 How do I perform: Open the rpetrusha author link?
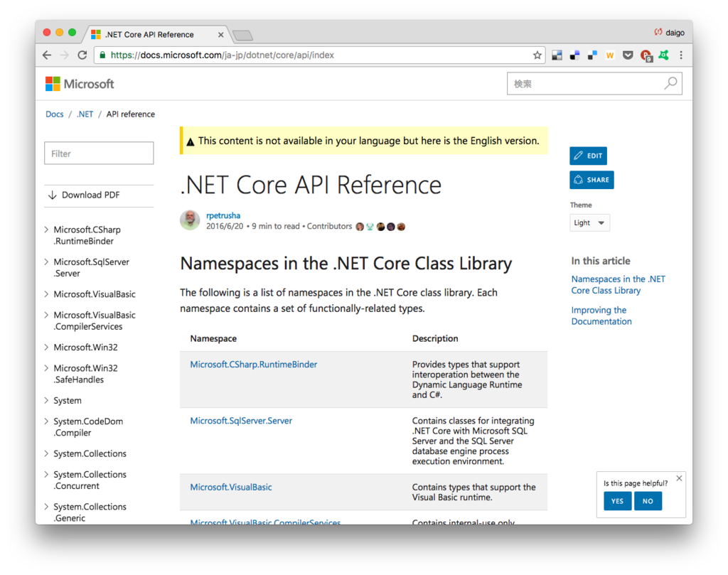223,215
